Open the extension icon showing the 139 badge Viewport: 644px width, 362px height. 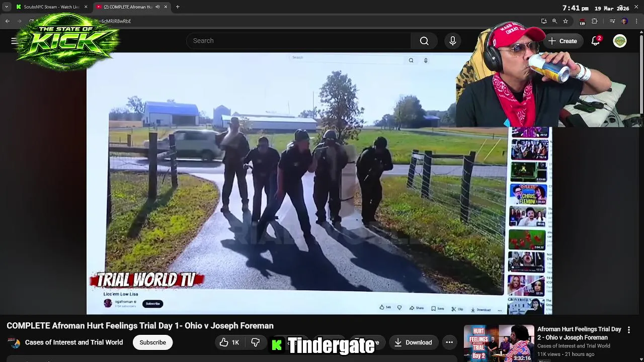582,22
